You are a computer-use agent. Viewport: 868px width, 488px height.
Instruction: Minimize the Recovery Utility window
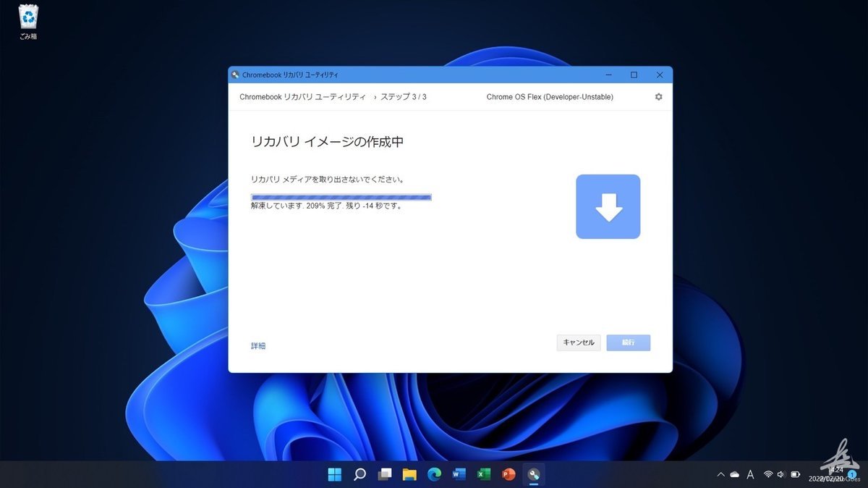pyautogui.click(x=608, y=75)
